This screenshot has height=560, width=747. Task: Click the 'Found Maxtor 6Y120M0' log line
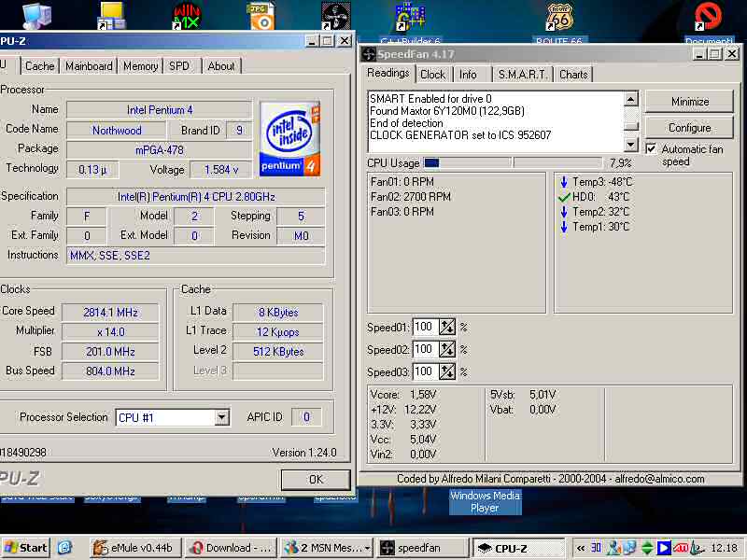pos(447,111)
